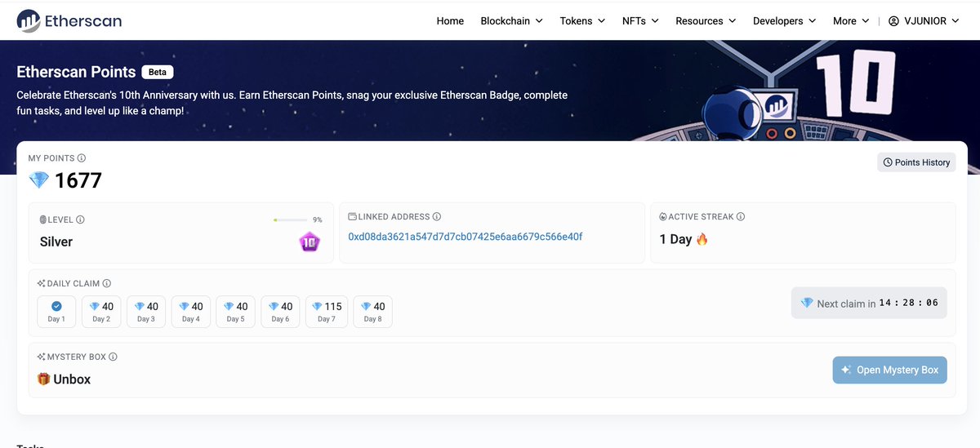Click the fire icon next to 1 Day

pyautogui.click(x=702, y=239)
